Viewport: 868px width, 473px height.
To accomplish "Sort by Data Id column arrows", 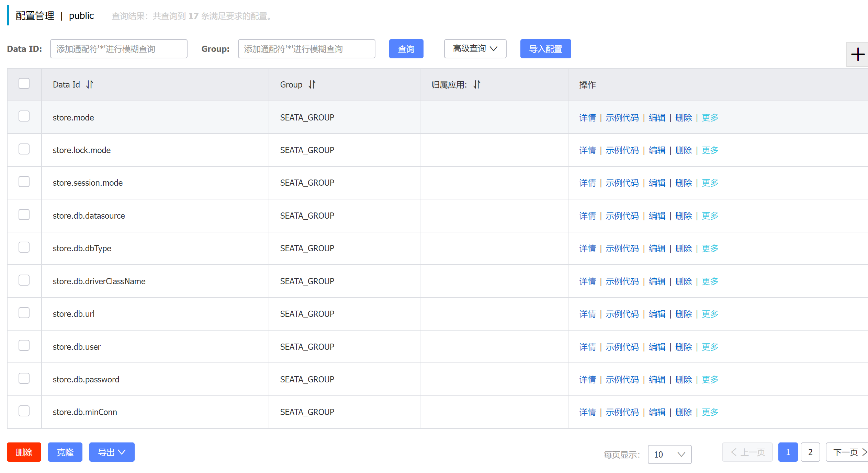I will coord(90,84).
